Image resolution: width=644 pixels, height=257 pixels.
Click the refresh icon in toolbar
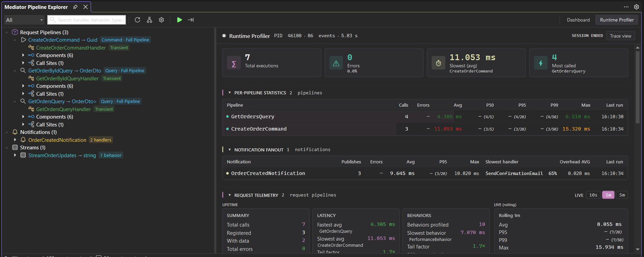(x=138, y=20)
